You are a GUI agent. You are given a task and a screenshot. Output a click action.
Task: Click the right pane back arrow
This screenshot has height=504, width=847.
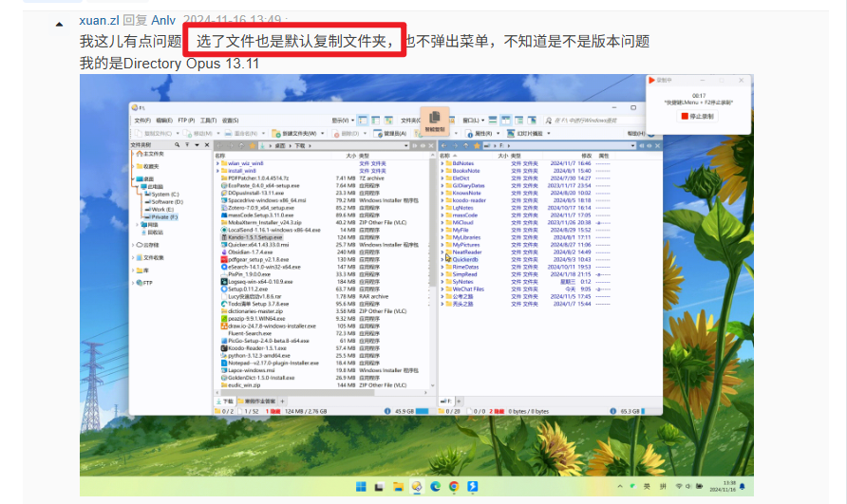tap(444, 146)
